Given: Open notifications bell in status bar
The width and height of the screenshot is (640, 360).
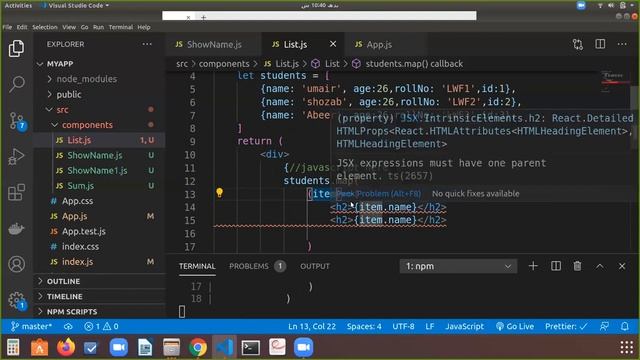Looking at the screenshot, I should (625, 327).
